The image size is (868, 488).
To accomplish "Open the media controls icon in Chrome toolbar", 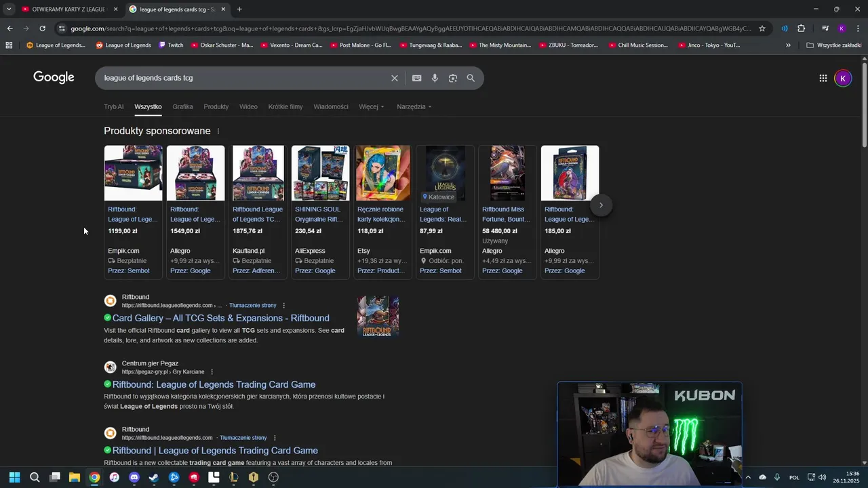I will [x=825, y=28].
